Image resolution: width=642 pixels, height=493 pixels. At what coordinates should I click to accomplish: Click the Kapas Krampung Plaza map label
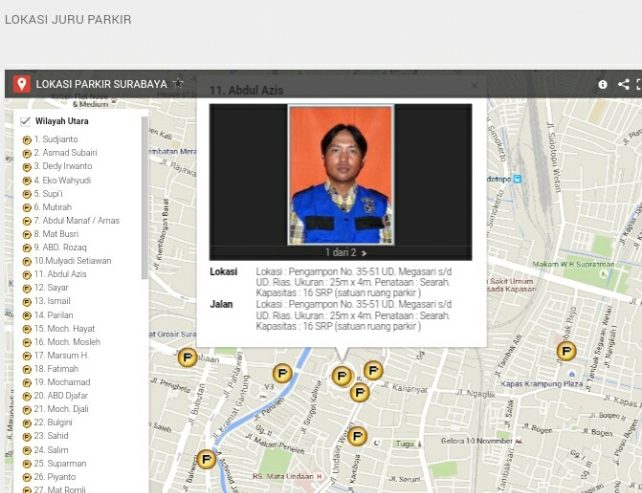[541, 384]
